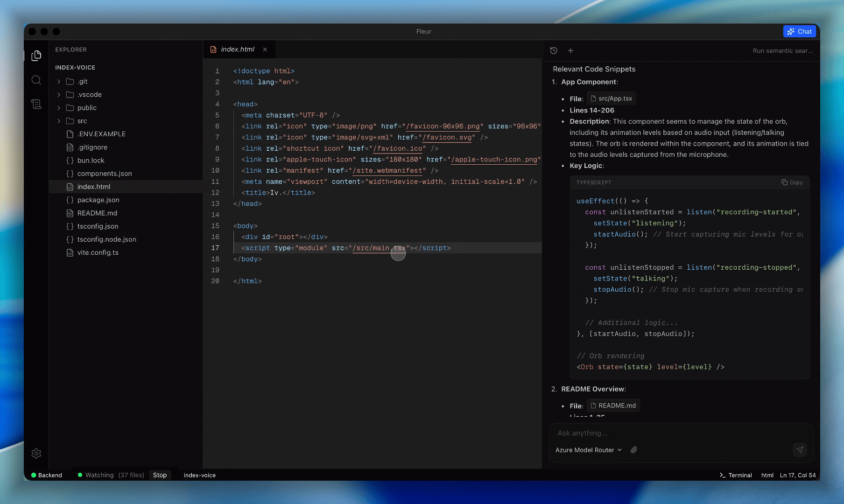Open the README.md file chip
844x504 pixels.
point(613,405)
